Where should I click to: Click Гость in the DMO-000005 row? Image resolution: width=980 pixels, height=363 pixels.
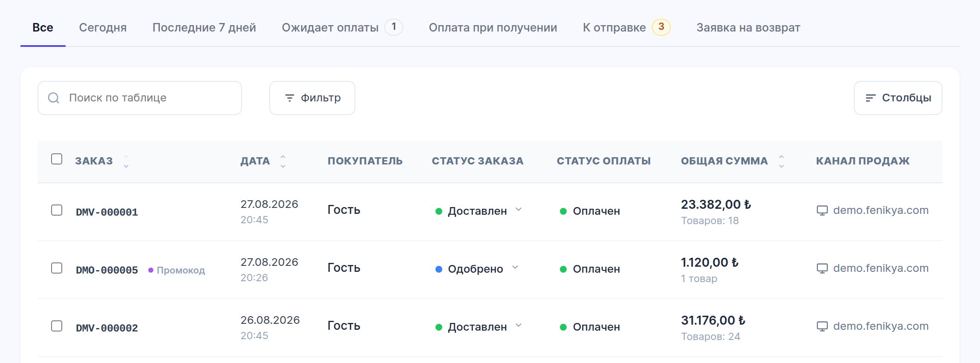tap(344, 268)
